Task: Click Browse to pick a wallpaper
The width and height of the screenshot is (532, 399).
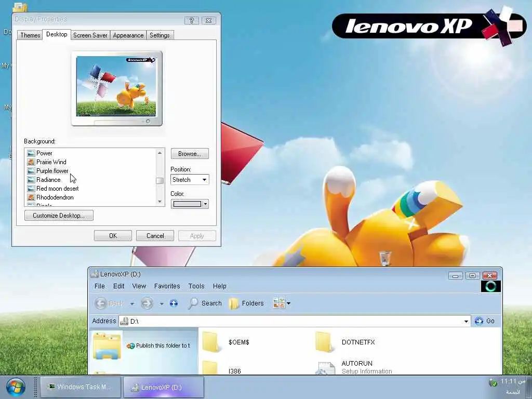Action: click(190, 154)
